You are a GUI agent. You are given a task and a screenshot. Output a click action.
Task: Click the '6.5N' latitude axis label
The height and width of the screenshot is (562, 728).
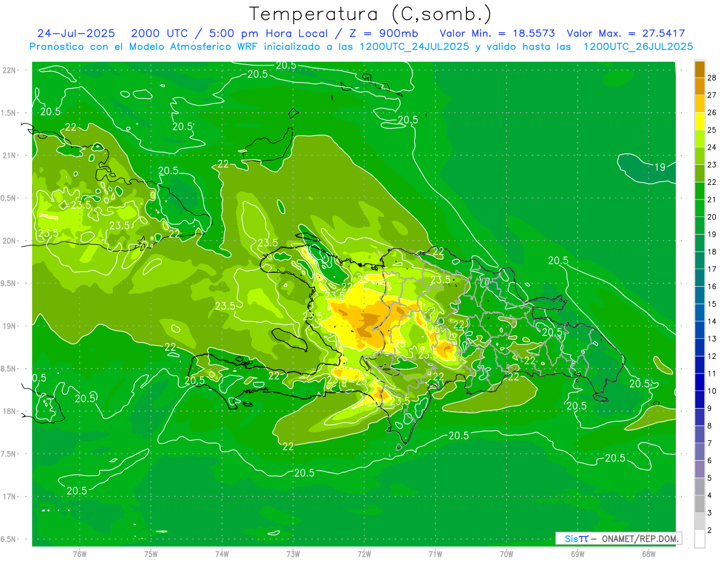click(9, 539)
